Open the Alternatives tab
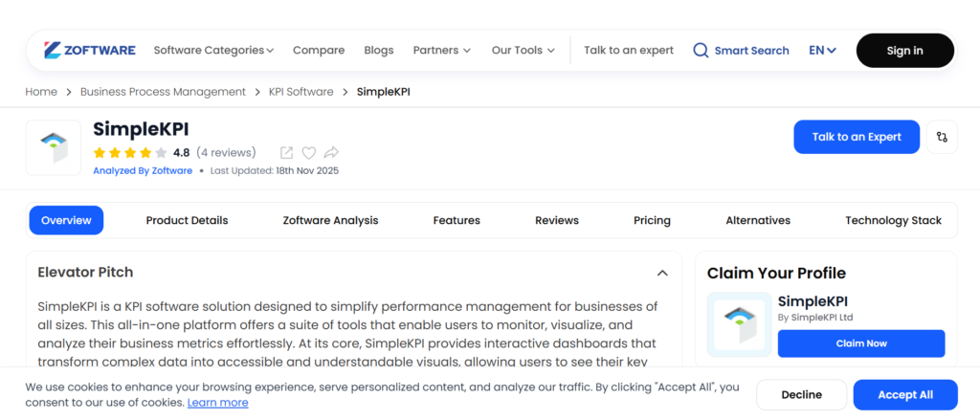Viewport: 980px width, 420px height. [758, 220]
